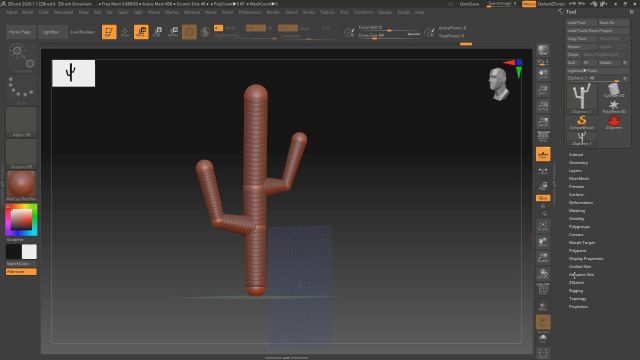The width and height of the screenshot is (640, 360).
Task: Expand the Topology subpalette
Action: 578,299
